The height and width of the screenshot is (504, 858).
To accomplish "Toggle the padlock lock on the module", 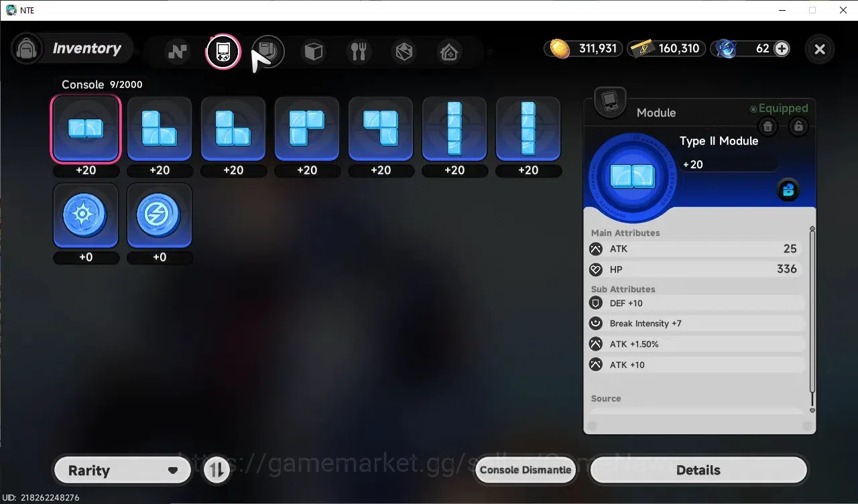I will point(798,126).
